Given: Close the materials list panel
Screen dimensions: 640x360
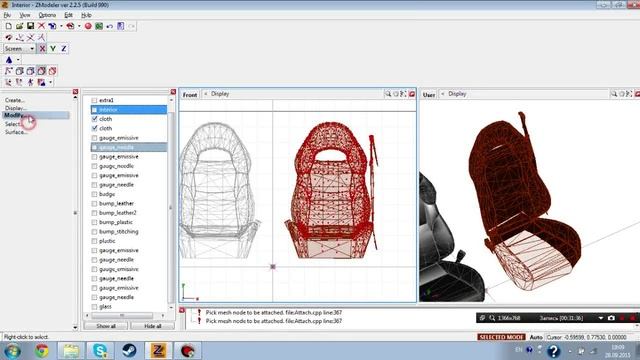Looking at the screenshot, I should click(x=173, y=92).
